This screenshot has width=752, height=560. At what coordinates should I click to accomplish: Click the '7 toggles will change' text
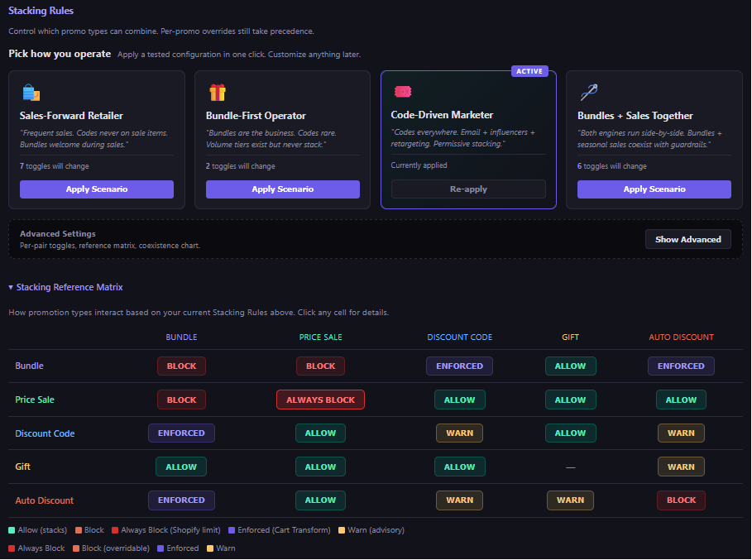pos(55,166)
